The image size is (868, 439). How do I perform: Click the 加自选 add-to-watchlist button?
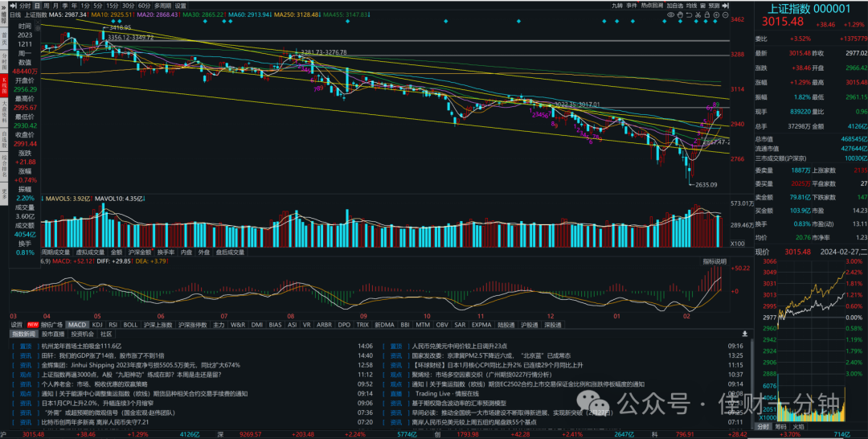pos(675,6)
